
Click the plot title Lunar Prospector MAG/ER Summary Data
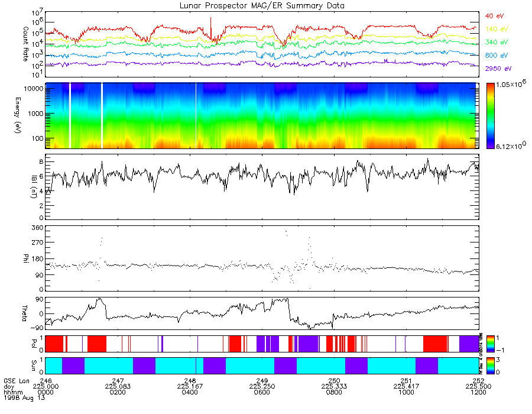tap(262, 5)
